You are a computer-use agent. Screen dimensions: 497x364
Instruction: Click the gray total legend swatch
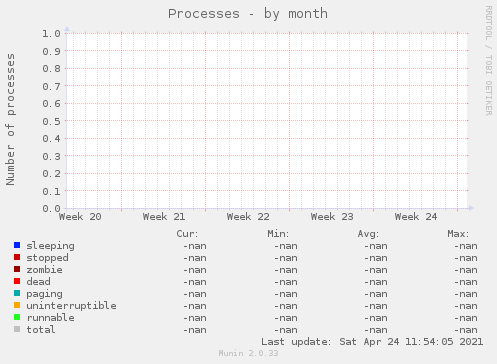pyautogui.click(x=17, y=329)
